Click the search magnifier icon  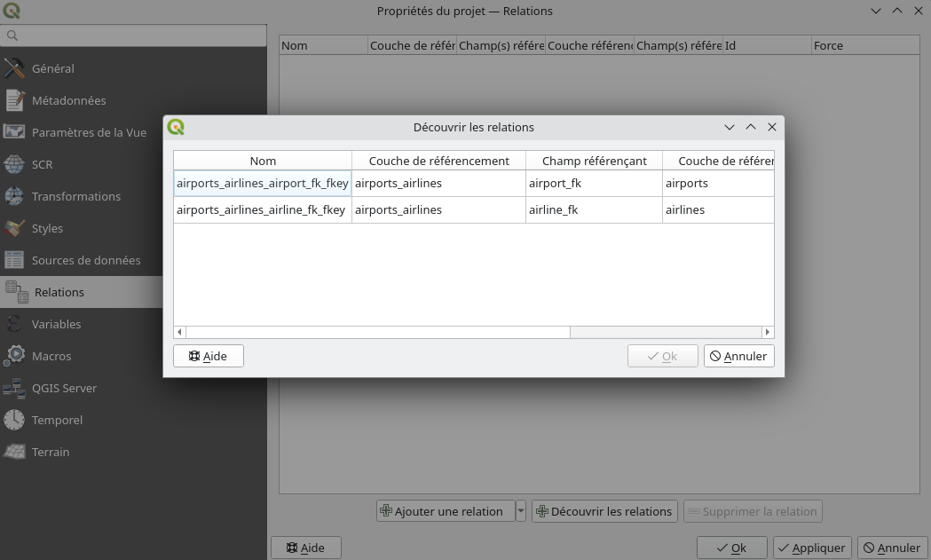pyautogui.click(x=12, y=35)
